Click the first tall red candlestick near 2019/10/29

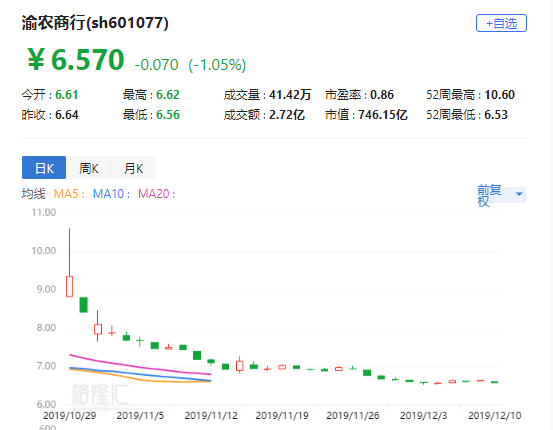pyautogui.click(x=69, y=263)
